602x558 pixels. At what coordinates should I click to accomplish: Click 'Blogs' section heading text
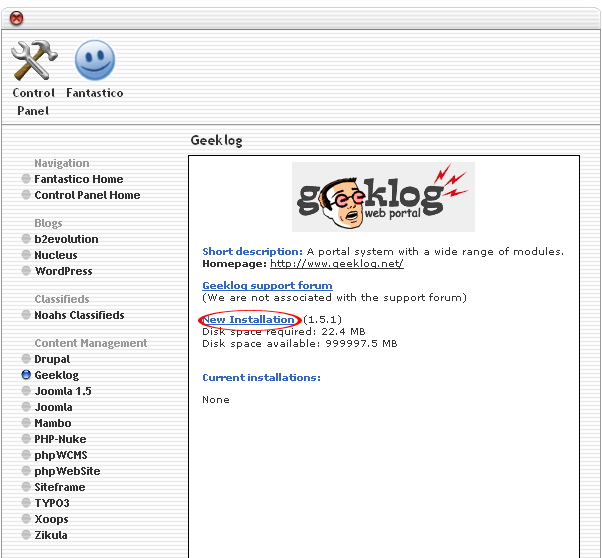point(48,223)
